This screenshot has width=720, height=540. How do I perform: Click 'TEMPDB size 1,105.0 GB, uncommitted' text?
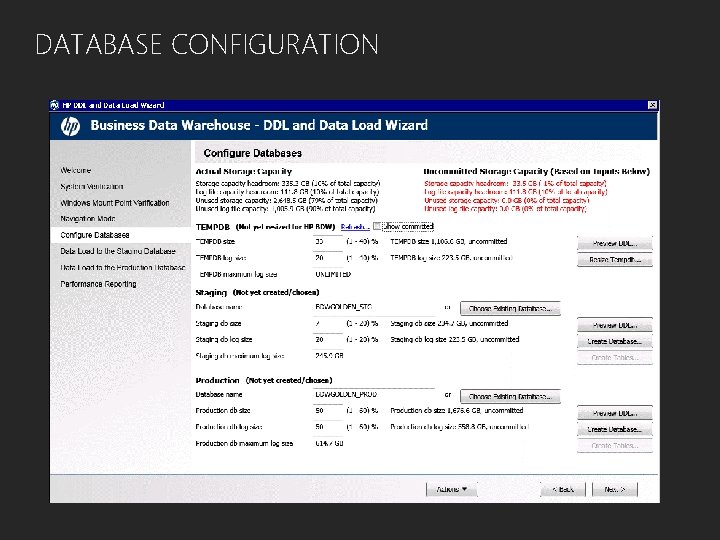[x=449, y=241]
